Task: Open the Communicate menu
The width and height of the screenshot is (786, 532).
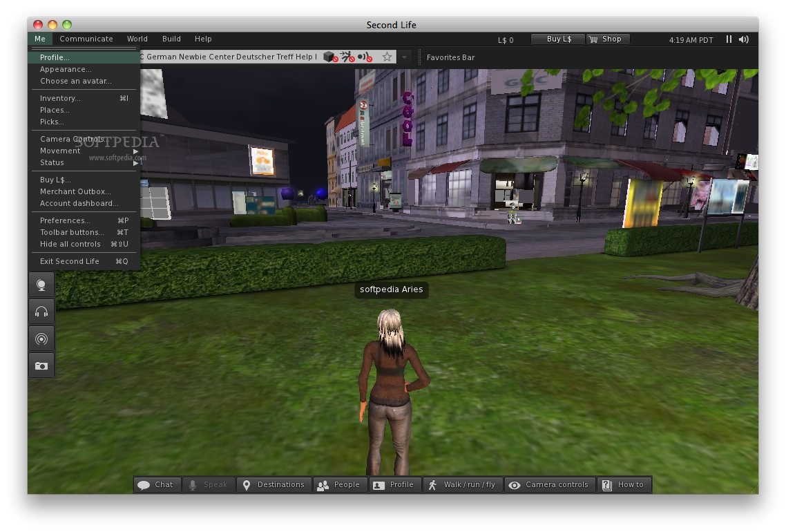Action: tap(86, 39)
